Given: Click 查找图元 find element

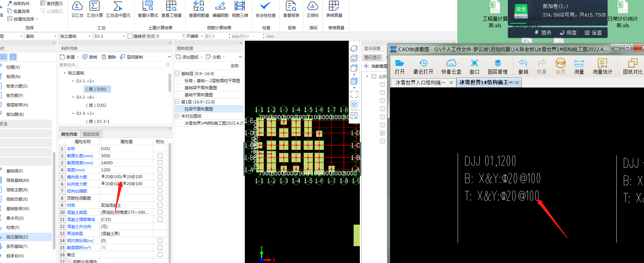Looking at the screenshot, I should click(52, 3).
